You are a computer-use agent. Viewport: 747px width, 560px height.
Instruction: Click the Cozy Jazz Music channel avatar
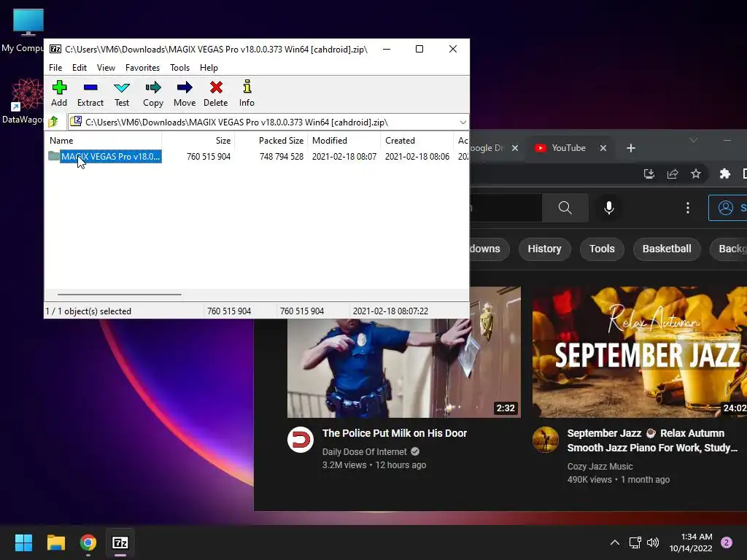coord(546,440)
